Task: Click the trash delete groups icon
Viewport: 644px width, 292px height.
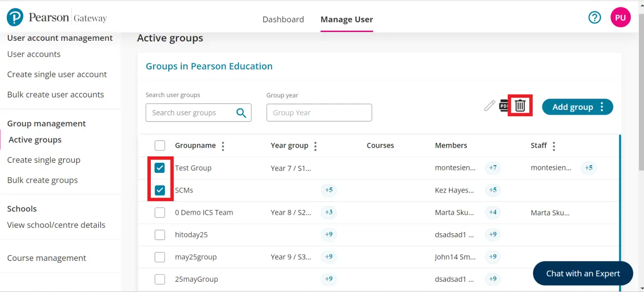Action: pos(520,105)
